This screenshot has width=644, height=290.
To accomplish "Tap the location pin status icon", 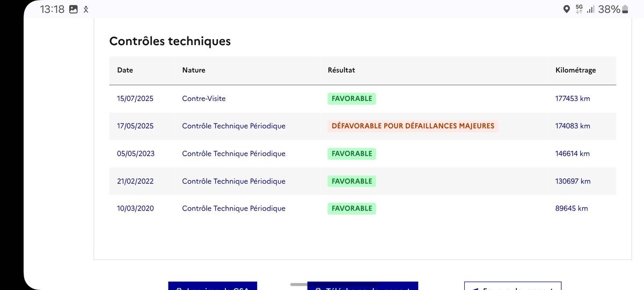I will [566, 9].
